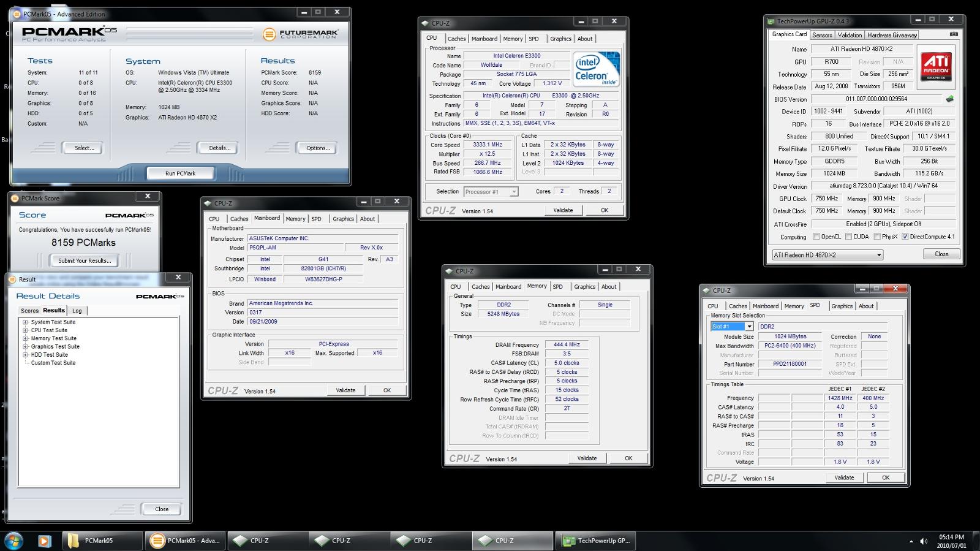Click the Core Speed 3333.1 MHz value
Screen dimensions: 980x551
[488, 145]
